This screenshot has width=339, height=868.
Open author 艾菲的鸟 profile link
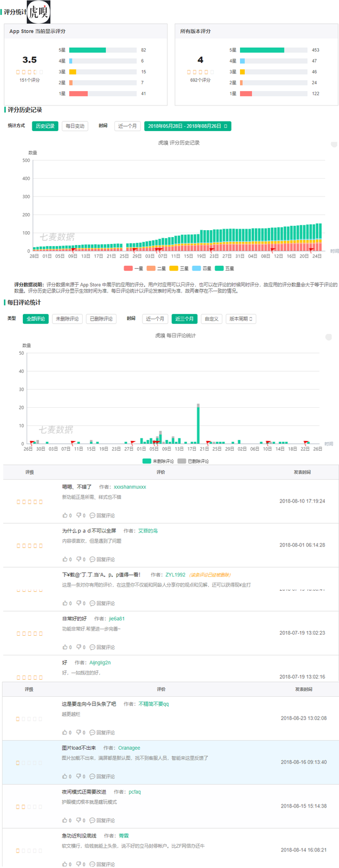coord(148,531)
